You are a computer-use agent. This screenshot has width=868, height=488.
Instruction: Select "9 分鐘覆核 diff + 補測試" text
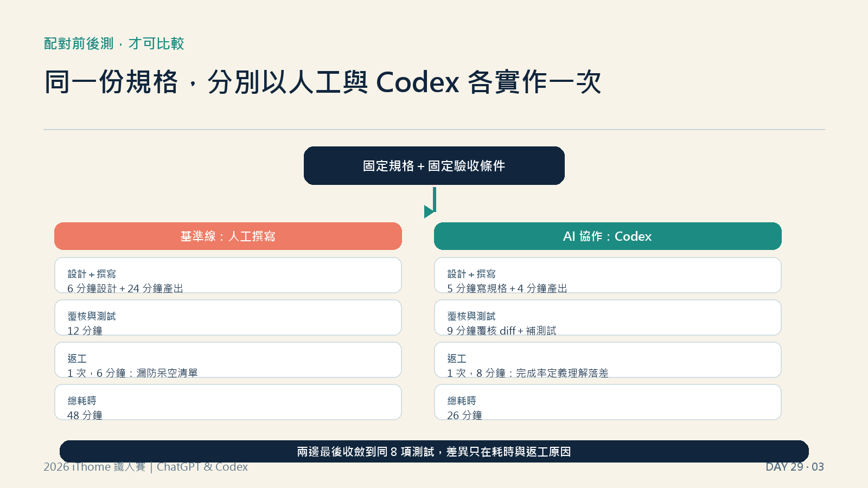point(502,331)
